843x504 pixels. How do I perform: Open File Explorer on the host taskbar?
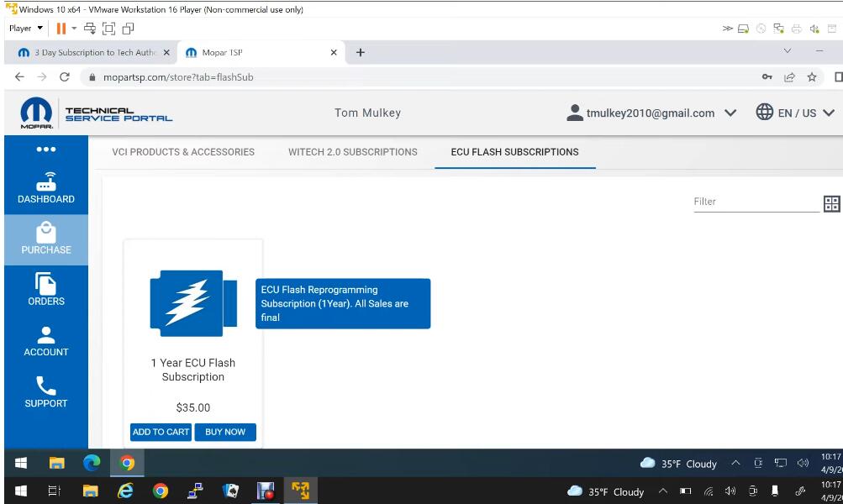pyautogui.click(x=90, y=491)
